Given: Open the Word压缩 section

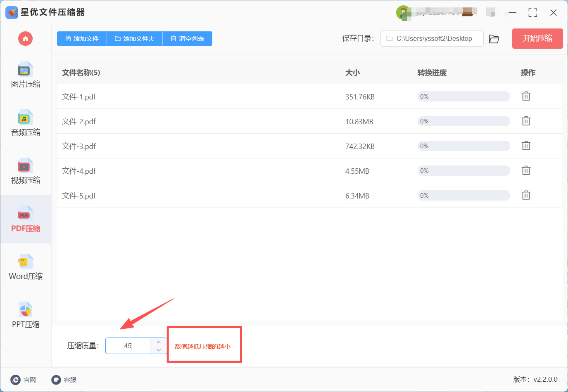Looking at the screenshot, I should tap(26, 268).
